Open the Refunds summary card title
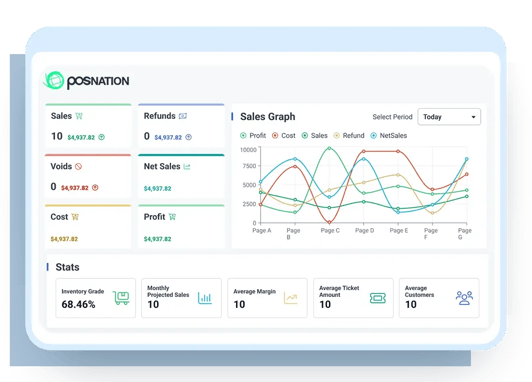Image resolution: width=532 pixels, height=382 pixels. click(x=159, y=116)
